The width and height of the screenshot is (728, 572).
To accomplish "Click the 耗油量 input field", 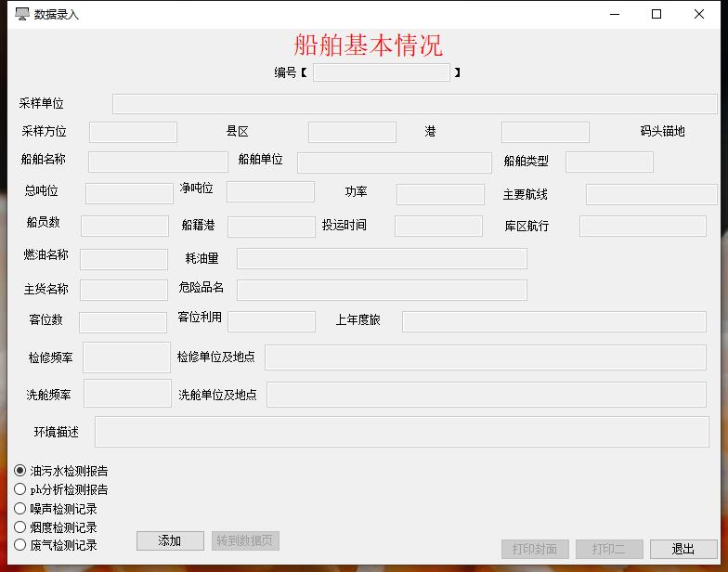I will click(x=382, y=258).
